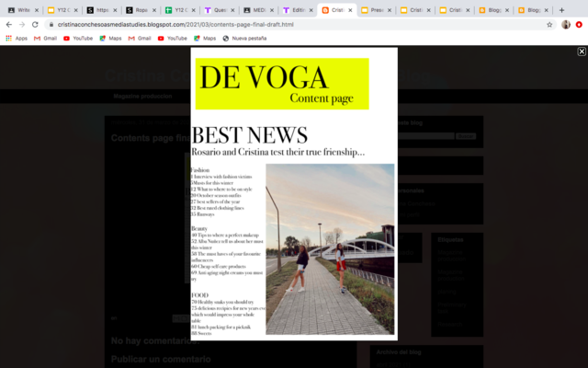Open the Gmail bookmark next to Apps

[x=45, y=39]
